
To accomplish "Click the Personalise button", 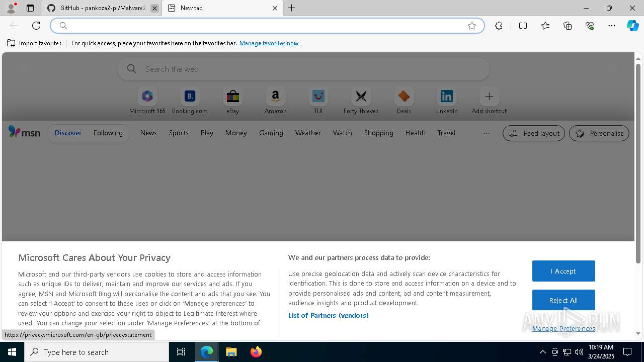I will click(599, 133).
